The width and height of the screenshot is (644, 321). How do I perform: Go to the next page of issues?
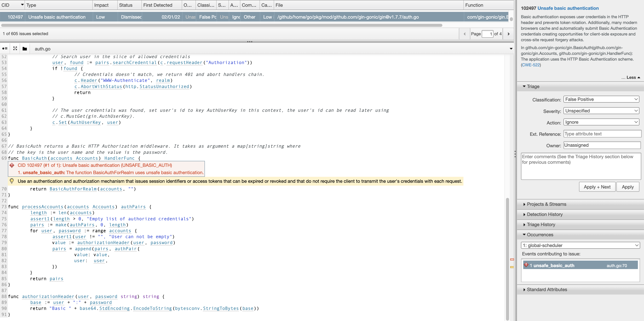tap(508, 34)
